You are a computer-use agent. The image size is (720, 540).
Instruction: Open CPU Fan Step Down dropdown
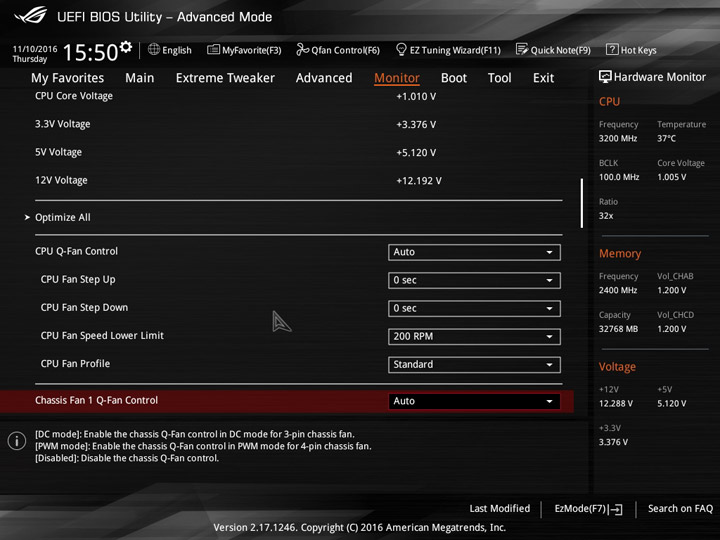474,309
